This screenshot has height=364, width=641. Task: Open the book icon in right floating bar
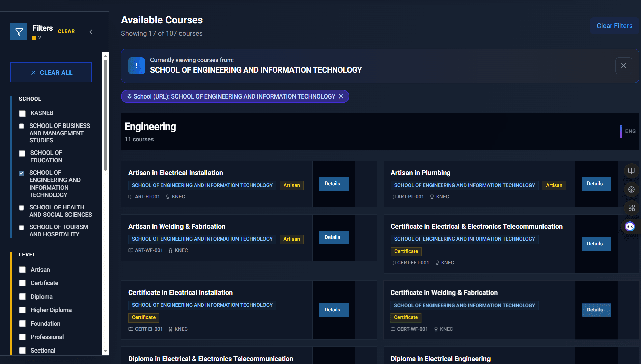coord(631,171)
